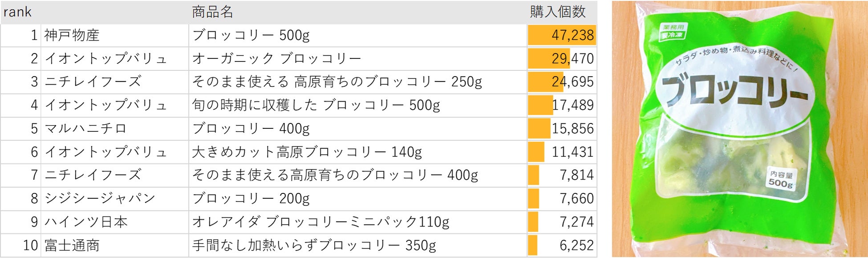Click the ハインツ日本 maker cell
The image size is (868, 258).
[86, 222]
